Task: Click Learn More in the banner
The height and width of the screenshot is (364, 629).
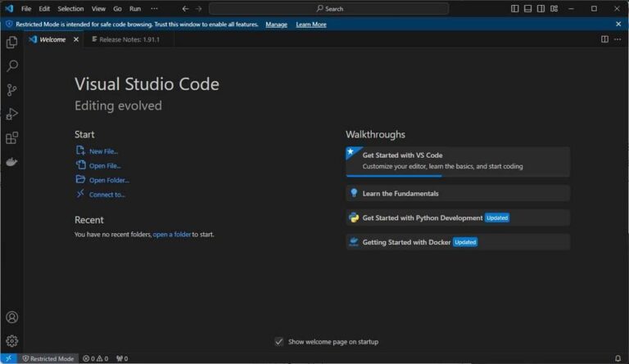Action: coord(311,25)
